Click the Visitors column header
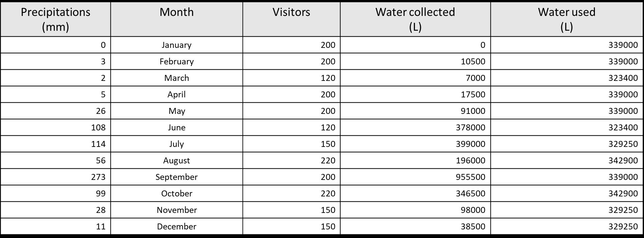The image size is (644, 238). pyautogui.click(x=291, y=19)
